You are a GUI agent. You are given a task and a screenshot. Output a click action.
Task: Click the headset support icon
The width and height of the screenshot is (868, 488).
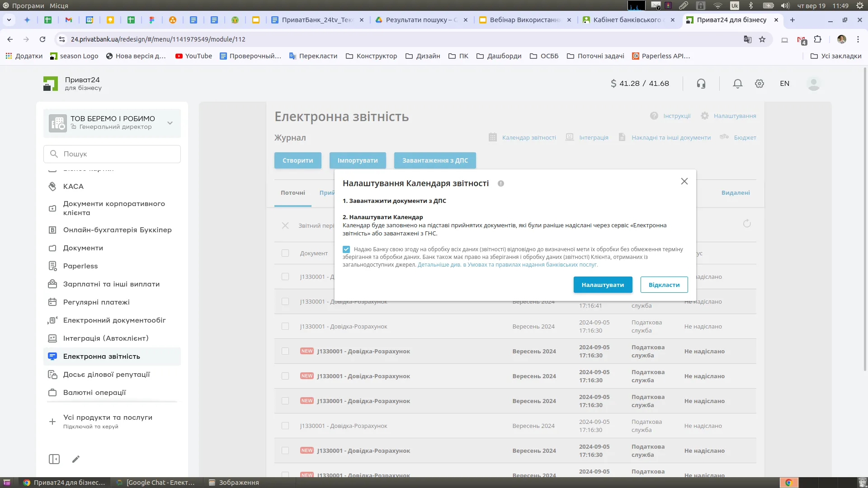701,84
